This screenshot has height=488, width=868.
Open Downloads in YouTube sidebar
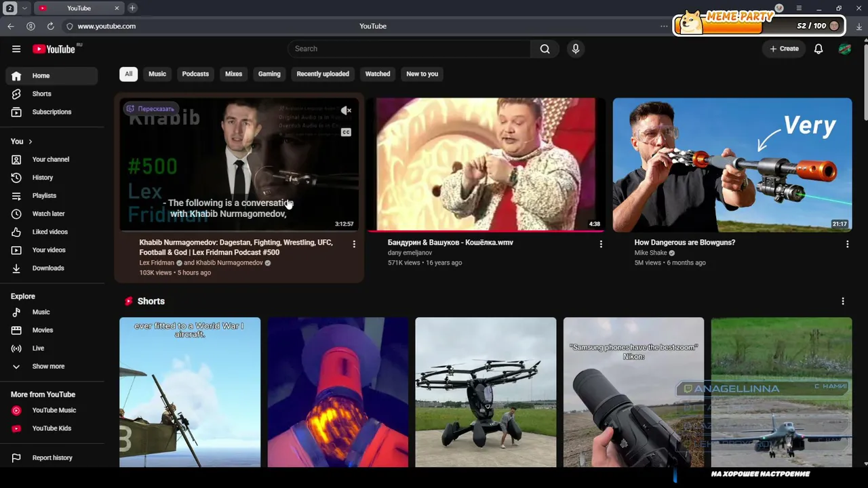52,268
